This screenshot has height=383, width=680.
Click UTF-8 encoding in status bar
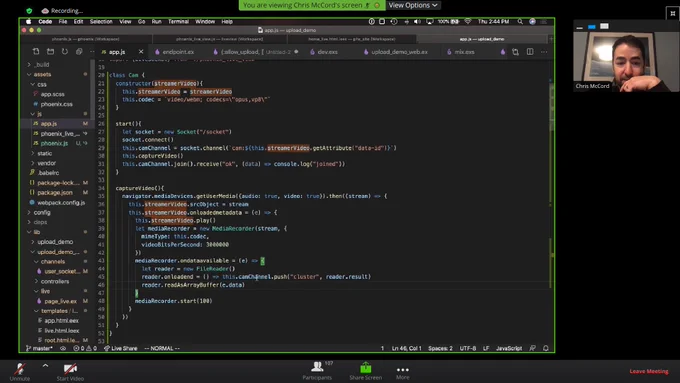468,348
